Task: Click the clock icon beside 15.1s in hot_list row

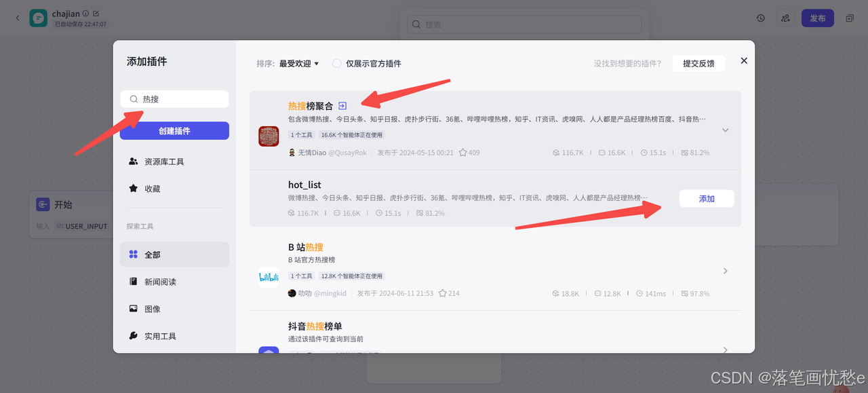Action: [x=379, y=213]
